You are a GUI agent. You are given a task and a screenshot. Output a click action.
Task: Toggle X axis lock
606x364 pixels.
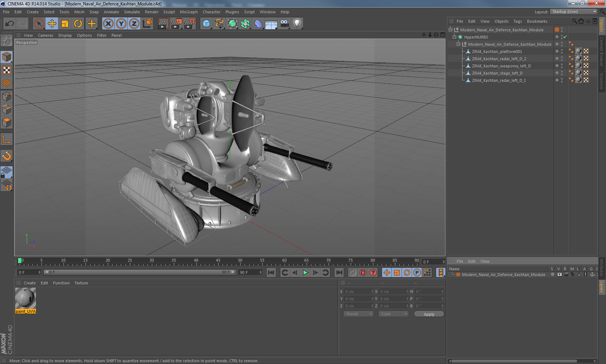click(108, 24)
